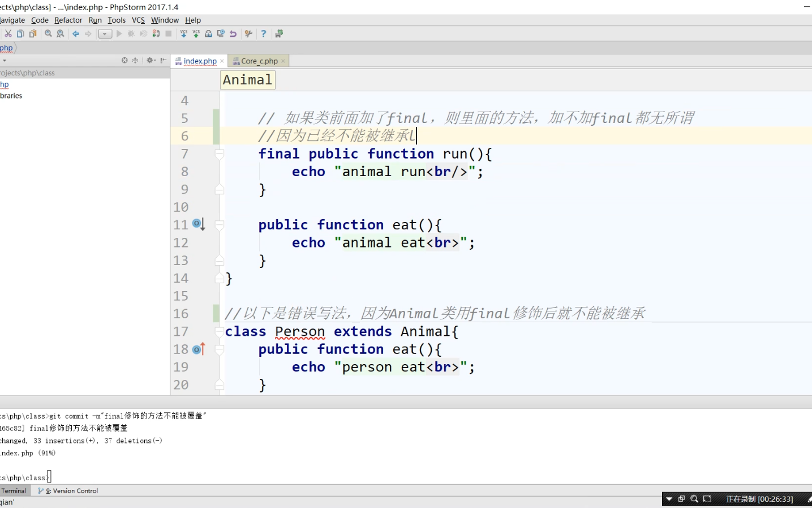Screen dimensions: 812x508
Task: Select the php\class project root item
Action: point(85,72)
